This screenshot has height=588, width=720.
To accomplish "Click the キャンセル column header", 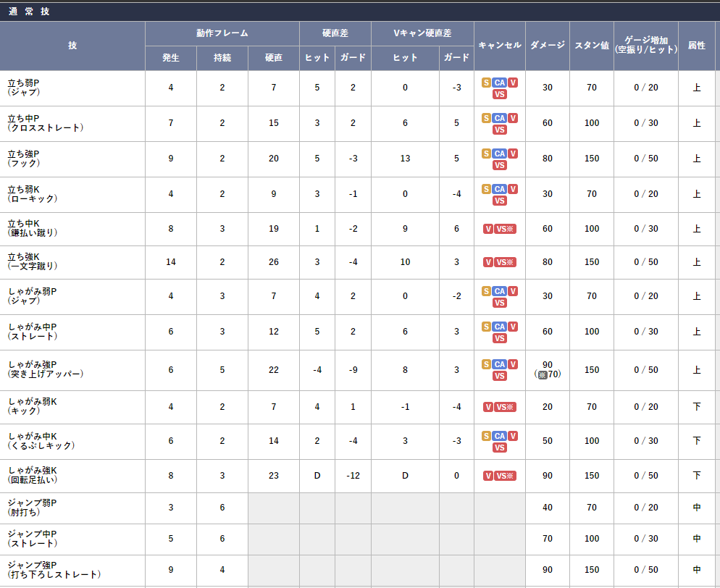I will (x=500, y=45).
